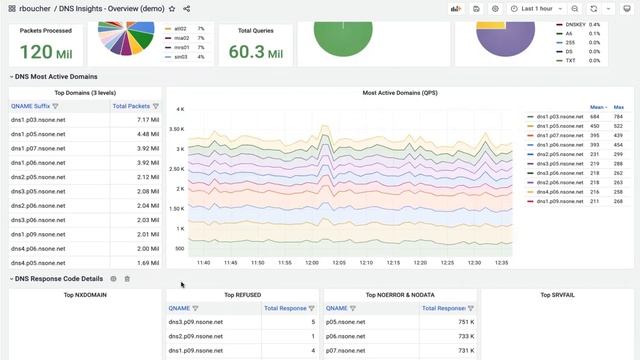This screenshot has width=640, height=360.
Task: Toggle atl02 pie legend entry
Action: click(x=180, y=29)
